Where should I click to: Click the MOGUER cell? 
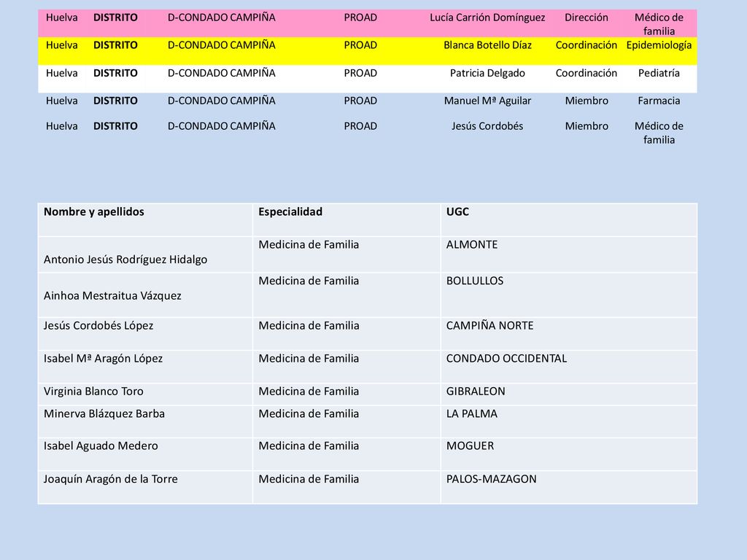pyautogui.click(x=470, y=446)
